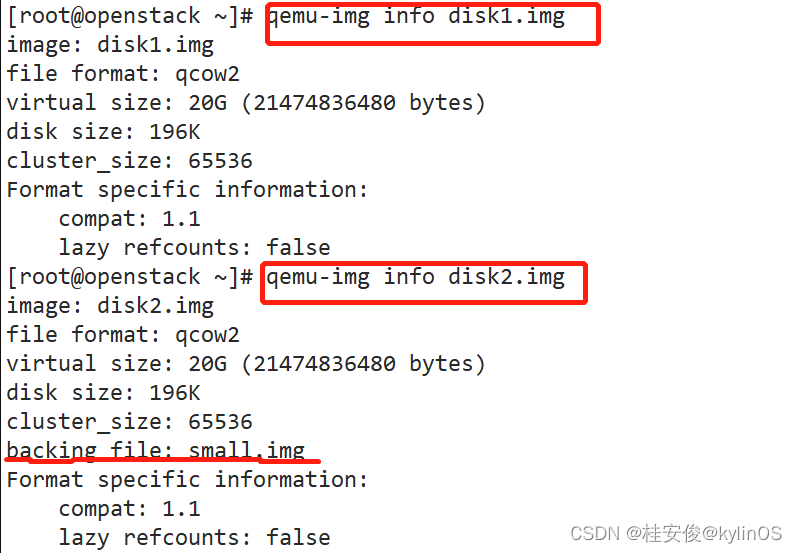Click the first cluster_size: 65536 line
The height and width of the screenshot is (553, 797).
pos(129,162)
